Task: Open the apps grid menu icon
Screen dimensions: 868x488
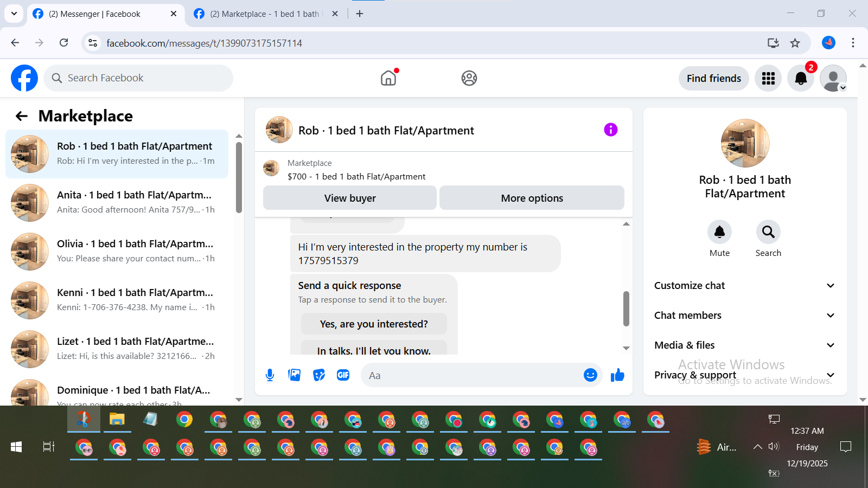Action: (x=768, y=78)
